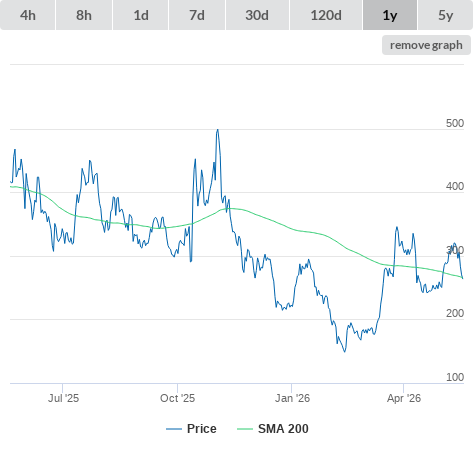Viewport: 474px width, 455px height.
Task: Click the Jul '25 axis label
Action: (63, 398)
